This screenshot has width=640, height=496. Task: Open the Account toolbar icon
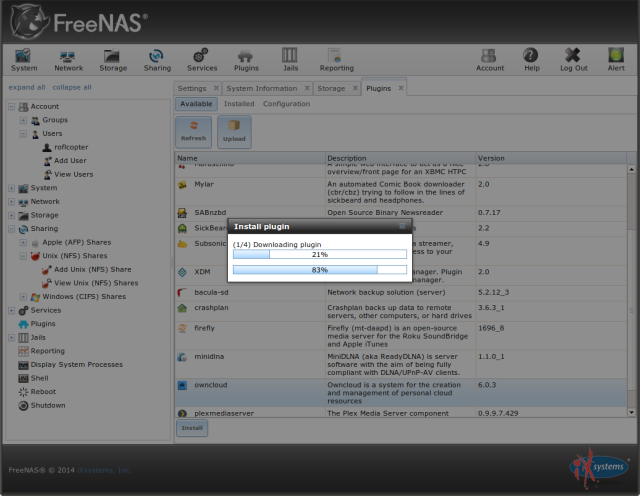click(489, 60)
